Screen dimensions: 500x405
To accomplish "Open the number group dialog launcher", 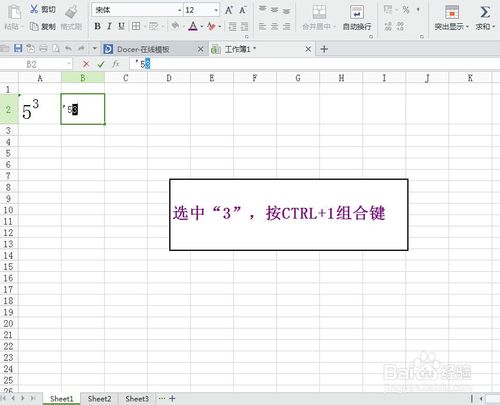I will [x=422, y=36].
